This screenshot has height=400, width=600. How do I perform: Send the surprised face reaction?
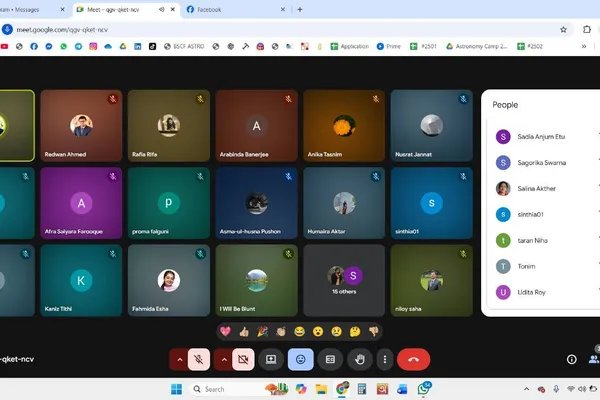coord(318,331)
